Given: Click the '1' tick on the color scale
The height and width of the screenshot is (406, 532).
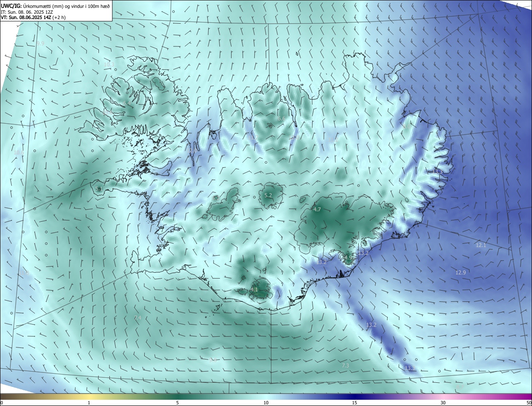Looking at the screenshot, I should (89, 403).
